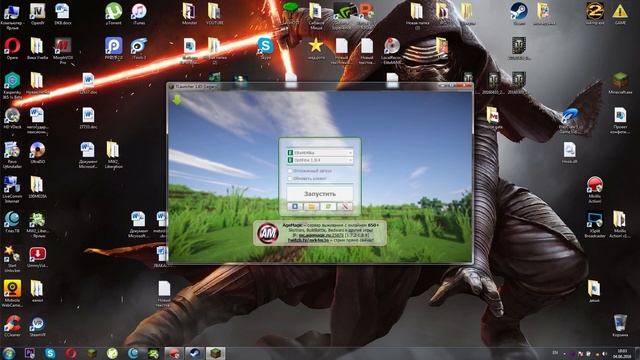Select the UltraISO desktop icon
Screen dimensions: 640x360
37,153
